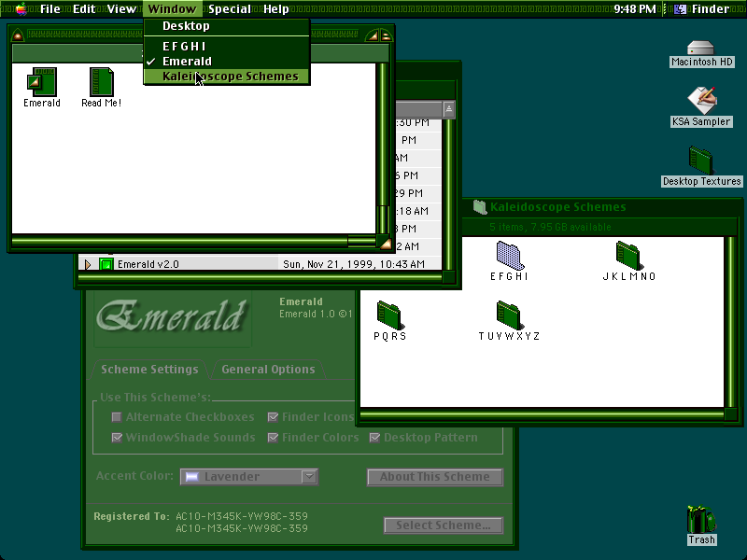747x560 pixels.
Task: Switch to the General Options tab
Action: point(268,369)
